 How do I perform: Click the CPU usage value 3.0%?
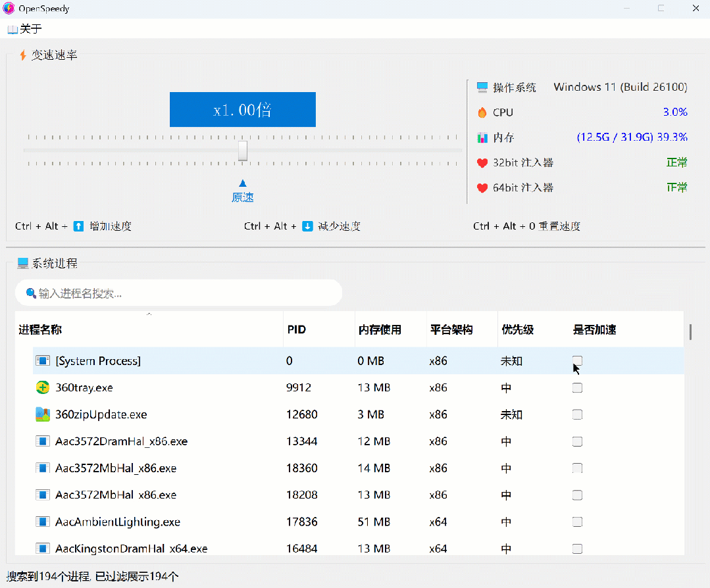[x=675, y=112]
